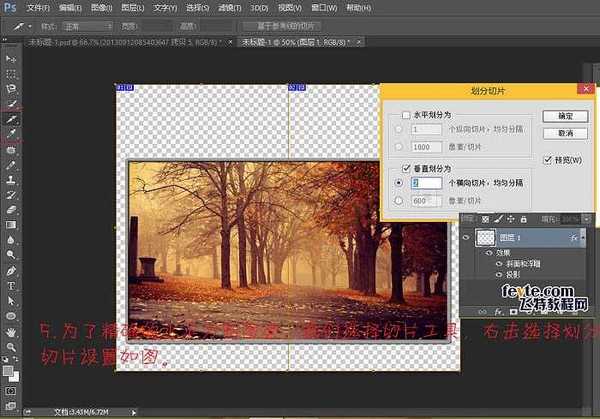
Task: Click the 确定 button
Action: [564, 117]
